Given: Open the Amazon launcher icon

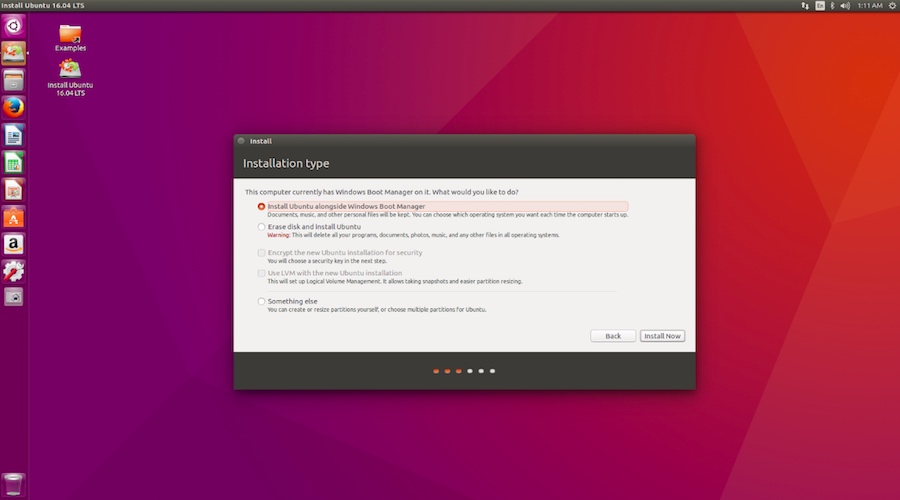Looking at the screenshot, I should coord(13,245).
